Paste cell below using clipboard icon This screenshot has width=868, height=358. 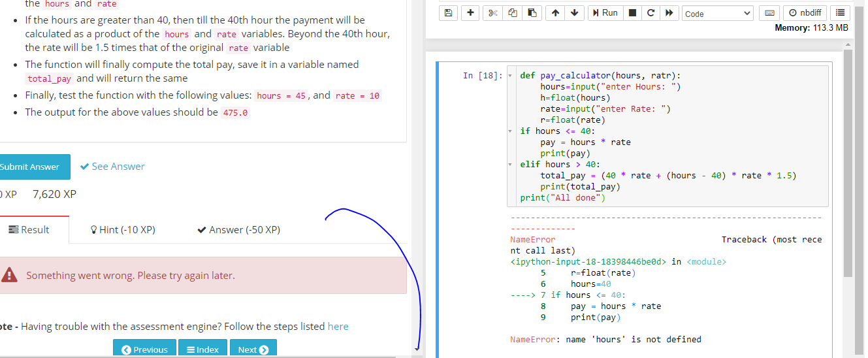pyautogui.click(x=532, y=13)
